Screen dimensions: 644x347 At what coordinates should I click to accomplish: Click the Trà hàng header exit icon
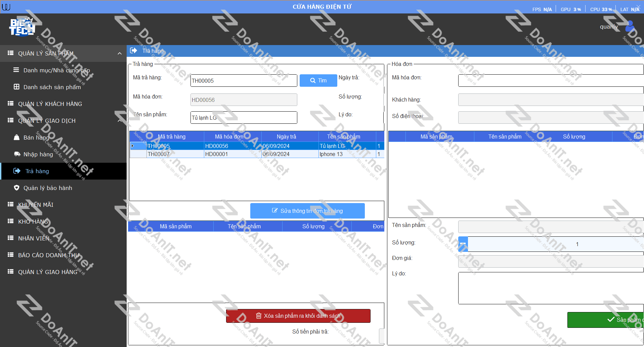point(133,51)
